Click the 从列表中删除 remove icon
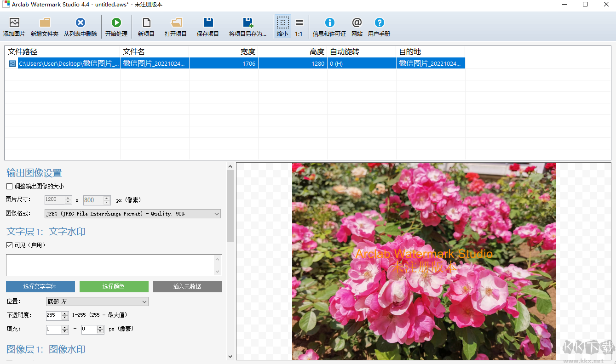This screenshot has width=616, height=364. tap(81, 23)
